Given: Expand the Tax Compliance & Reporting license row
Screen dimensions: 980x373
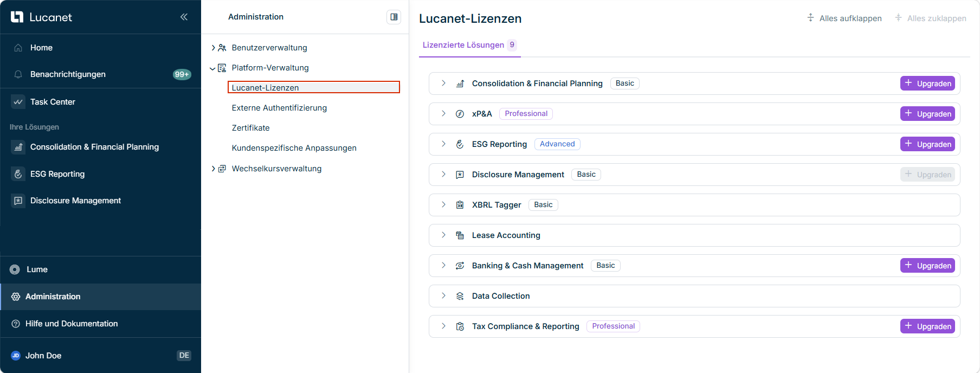Looking at the screenshot, I should [x=443, y=326].
